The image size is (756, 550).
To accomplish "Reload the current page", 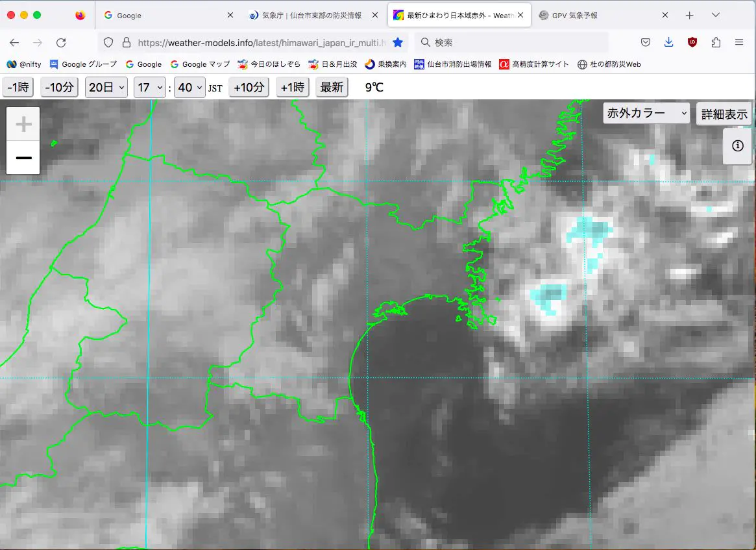I will click(61, 42).
